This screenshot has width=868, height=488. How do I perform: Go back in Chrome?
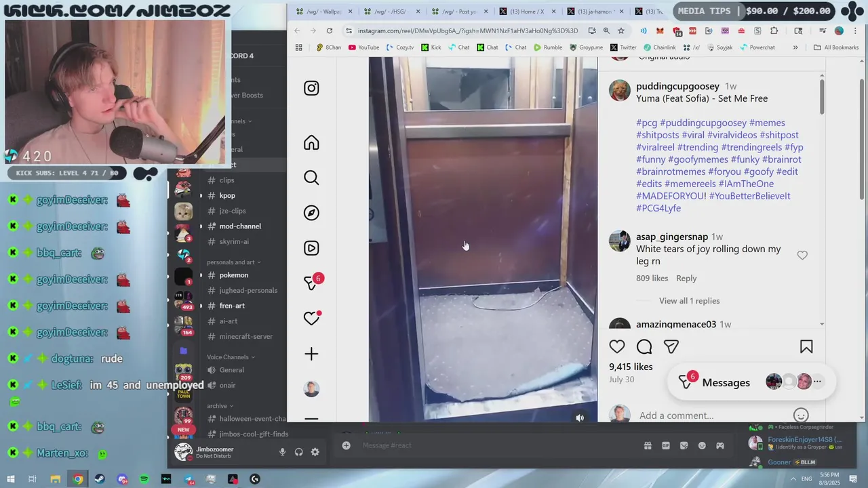click(297, 30)
